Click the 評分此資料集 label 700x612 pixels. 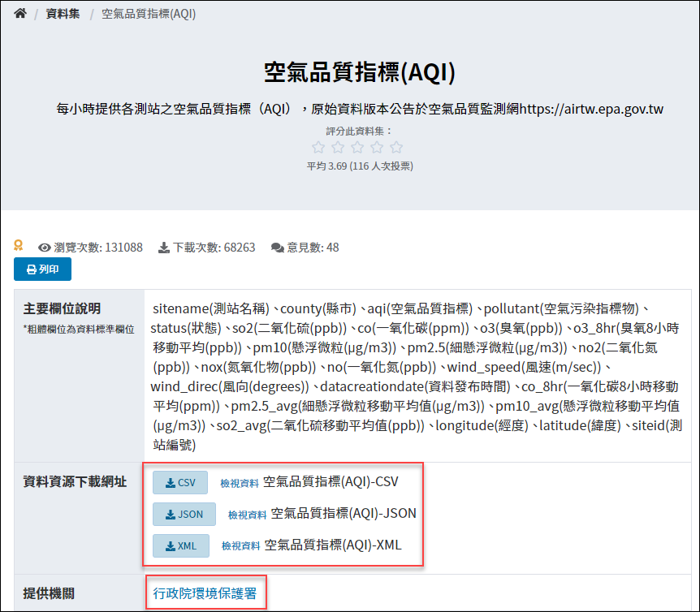coord(360,131)
